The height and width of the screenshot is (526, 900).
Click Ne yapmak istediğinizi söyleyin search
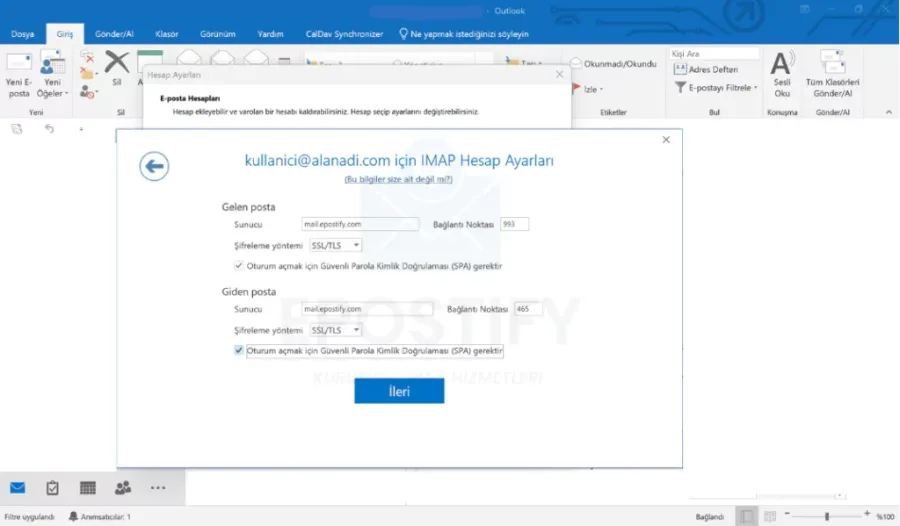464,34
